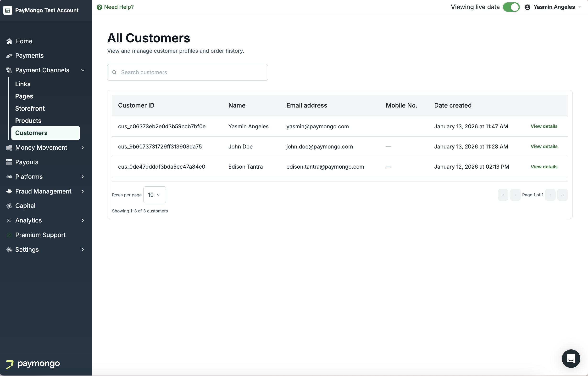Screen dimensions: 588x376
Task: Click the PayMongo Test Account logo icon
Action: coord(8,10)
